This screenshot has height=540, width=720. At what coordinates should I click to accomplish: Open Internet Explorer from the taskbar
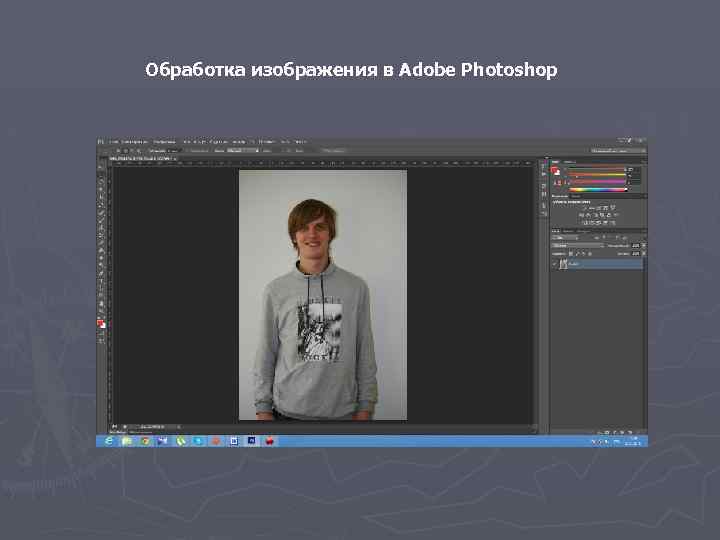109,441
